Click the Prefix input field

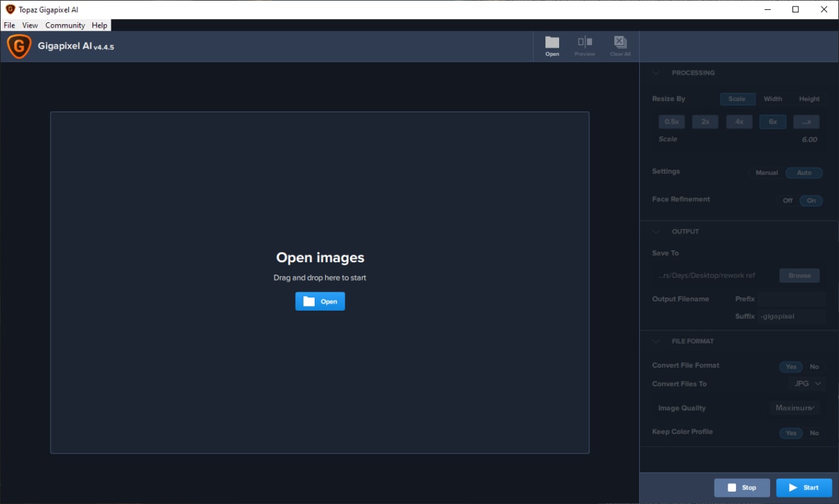pos(792,299)
